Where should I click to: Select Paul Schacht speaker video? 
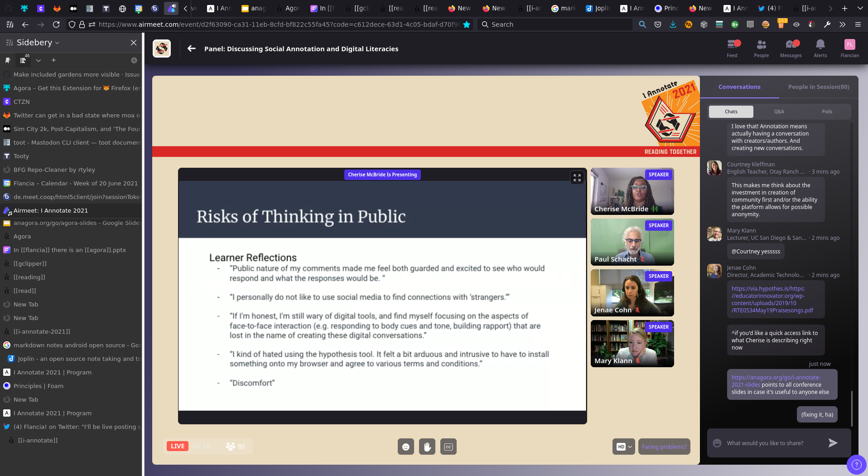click(632, 242)
